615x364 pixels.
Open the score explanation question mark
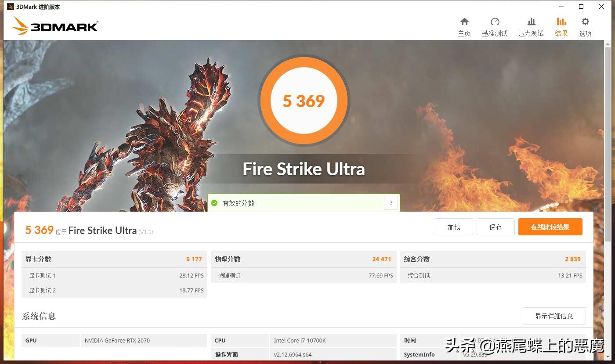[x=391, y=202]
